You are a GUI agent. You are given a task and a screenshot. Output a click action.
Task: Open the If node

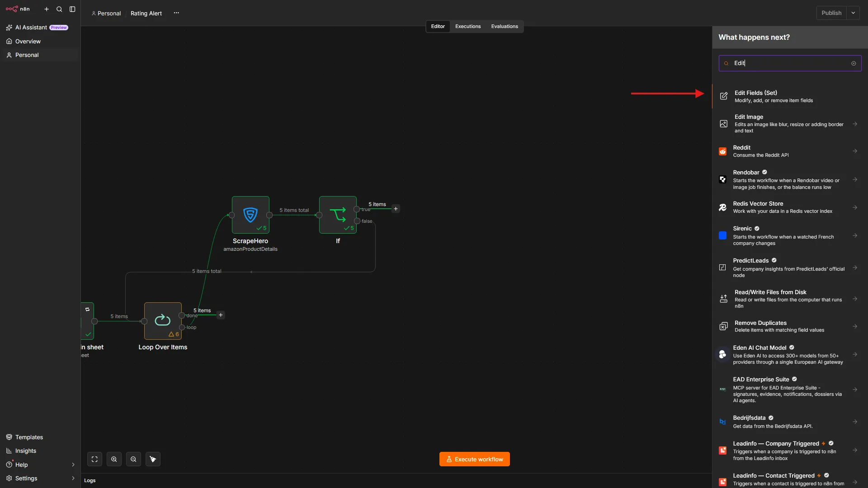[x=338, y=215]
